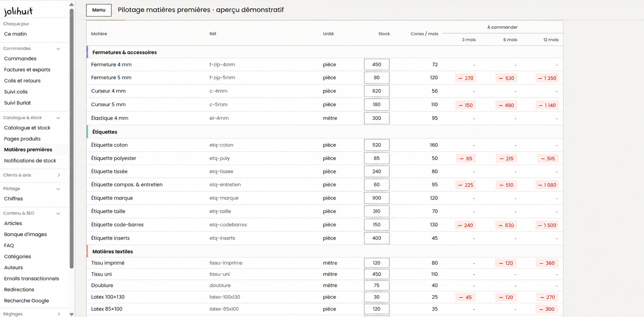Collapse the Catalogue & stock section
Viewport: 644px width, 317px height.
tap(58, 118)
